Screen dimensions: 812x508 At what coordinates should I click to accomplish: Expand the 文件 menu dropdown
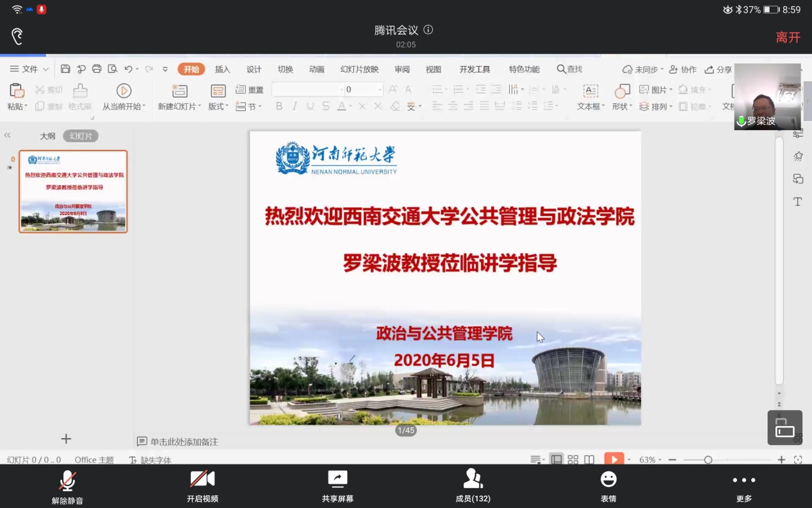29,69
